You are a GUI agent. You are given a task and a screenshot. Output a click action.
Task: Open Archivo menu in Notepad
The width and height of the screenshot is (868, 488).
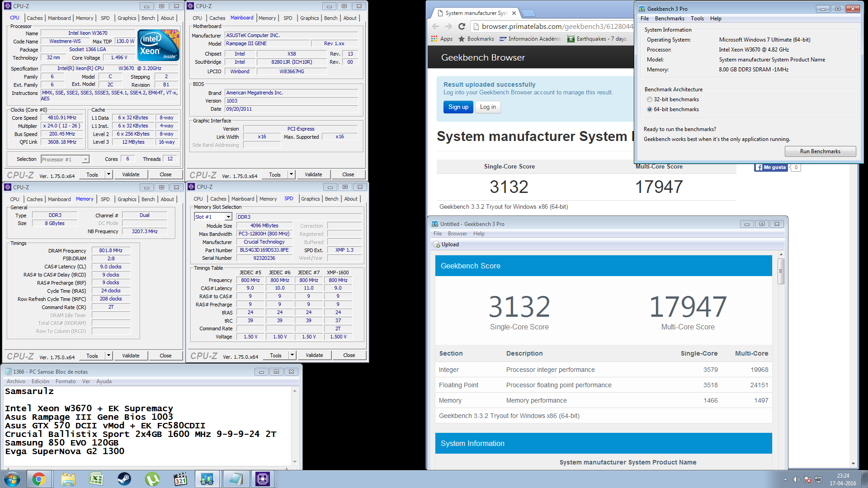point(16,381)
